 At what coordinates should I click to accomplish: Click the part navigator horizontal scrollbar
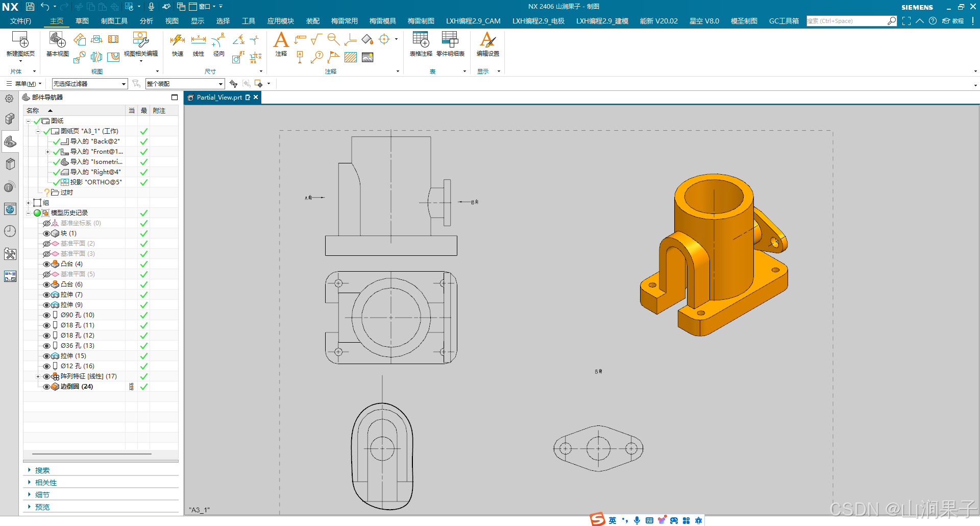(92, 453)
